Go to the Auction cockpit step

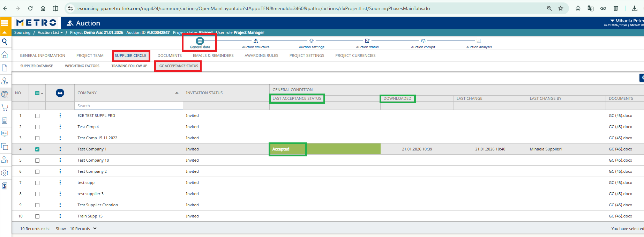[423, 44]
